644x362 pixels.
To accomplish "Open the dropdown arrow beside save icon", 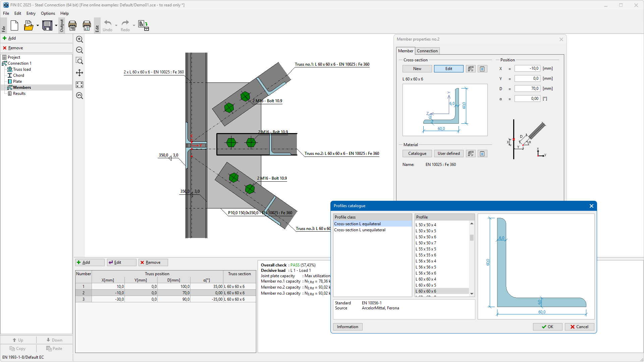I will [x=56, y=25].
